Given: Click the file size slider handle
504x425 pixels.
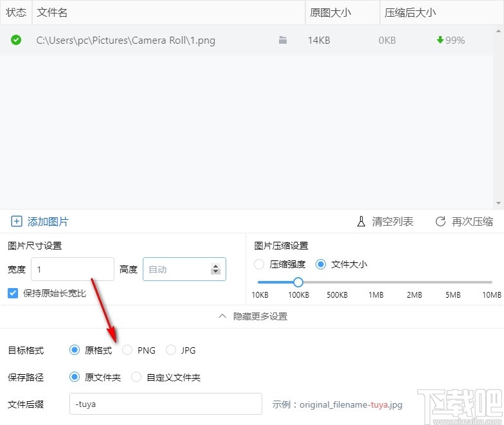Looking at the screenshot, I should click(298, 282).
